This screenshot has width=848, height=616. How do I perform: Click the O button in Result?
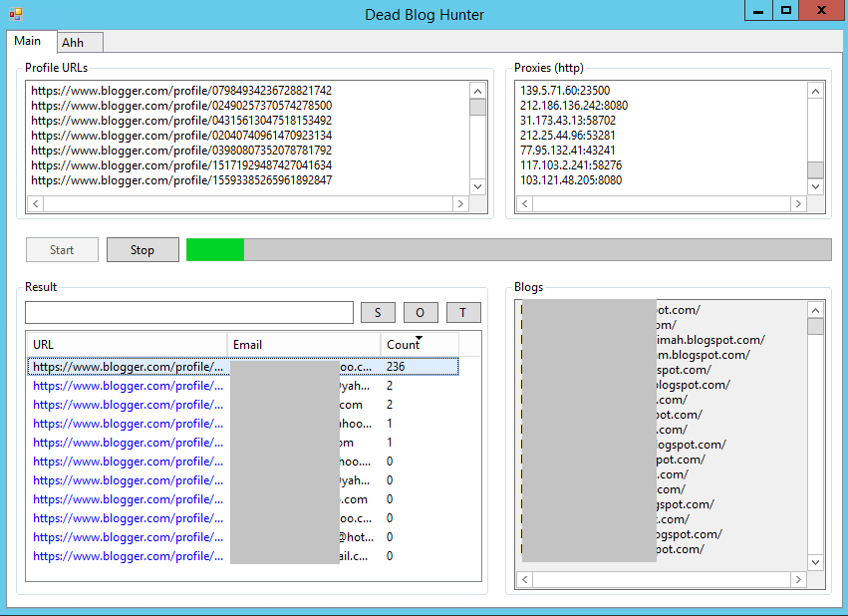tap(421, 313)
